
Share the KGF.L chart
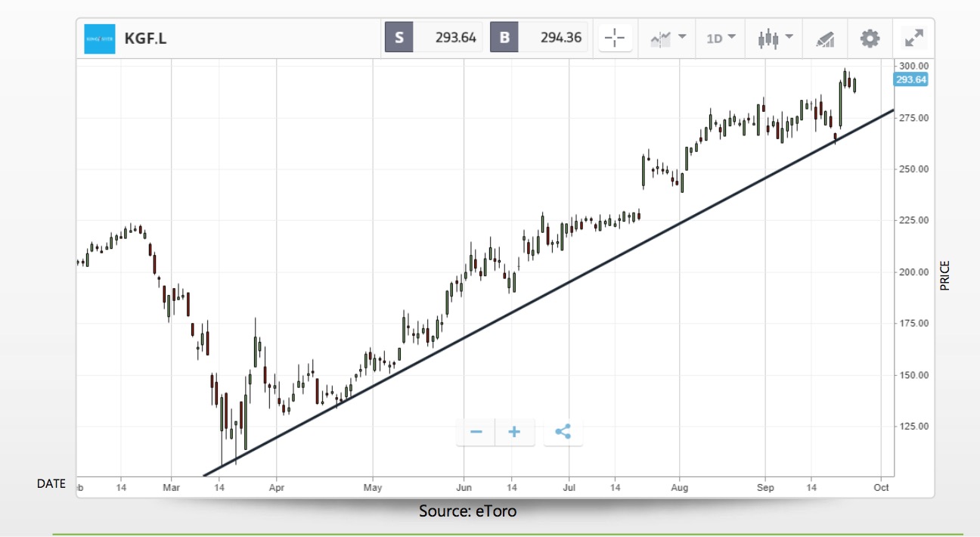coord(563,431)
